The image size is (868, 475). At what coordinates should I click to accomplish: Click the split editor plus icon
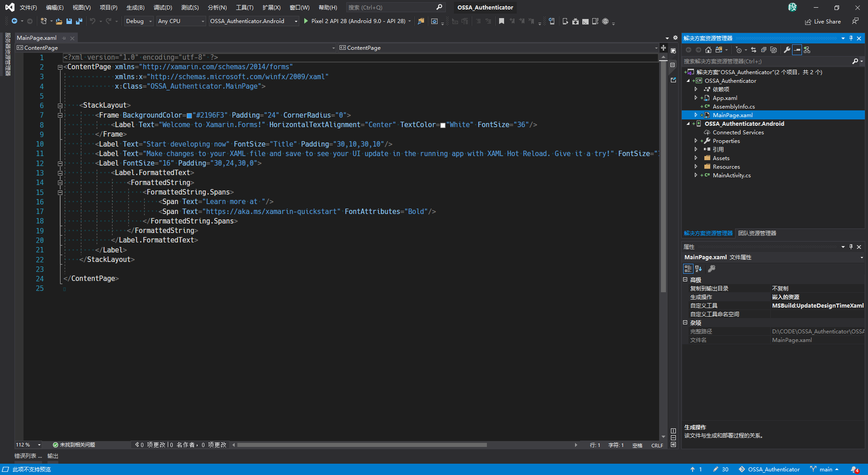click(663, 48)
